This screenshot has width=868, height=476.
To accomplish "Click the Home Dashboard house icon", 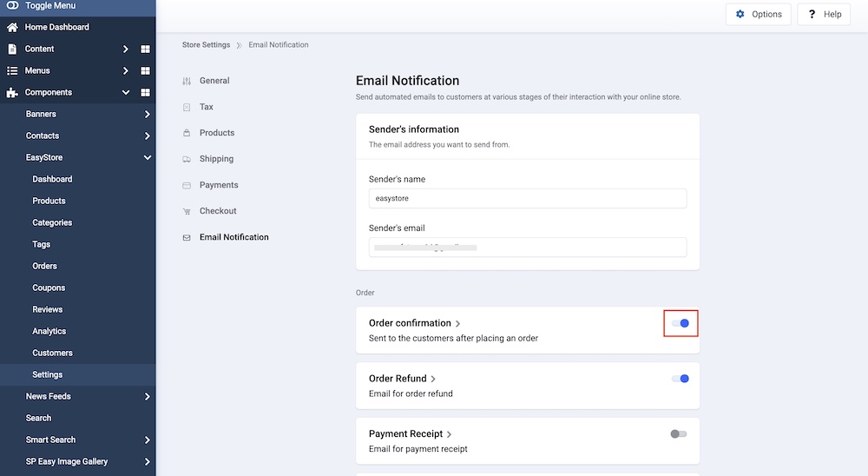I will click(x=12, y=27).
